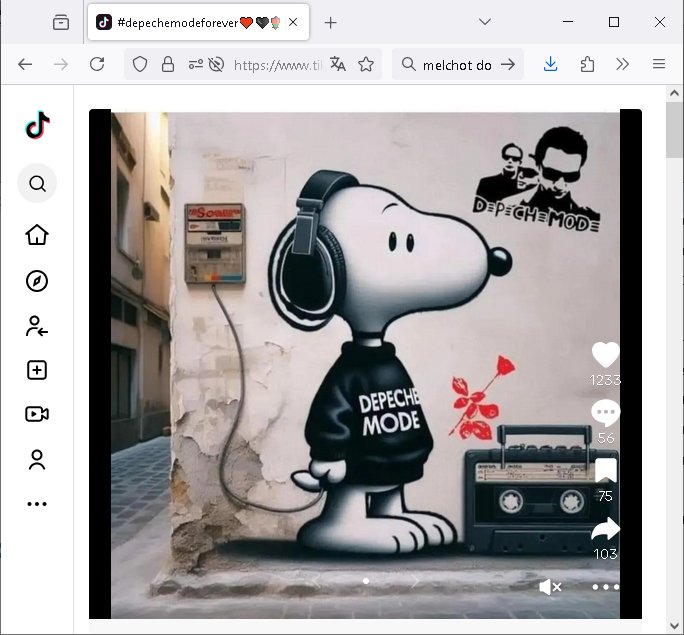Open Firefox View recent browsing icon
The width and height of the screenshot is (684, 635).
(x=61, y=22)
